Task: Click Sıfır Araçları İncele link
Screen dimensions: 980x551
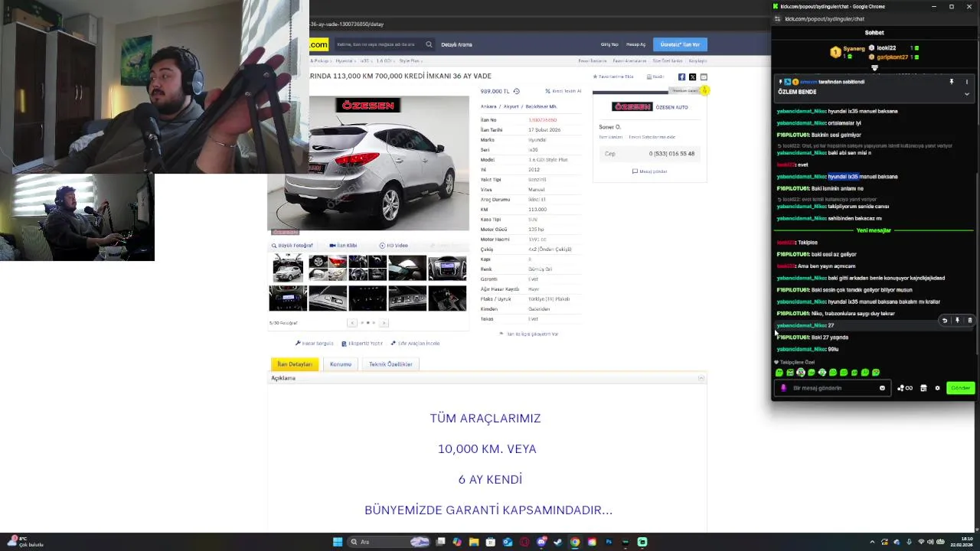Action: pyautogui.click(x=415, y=344)
